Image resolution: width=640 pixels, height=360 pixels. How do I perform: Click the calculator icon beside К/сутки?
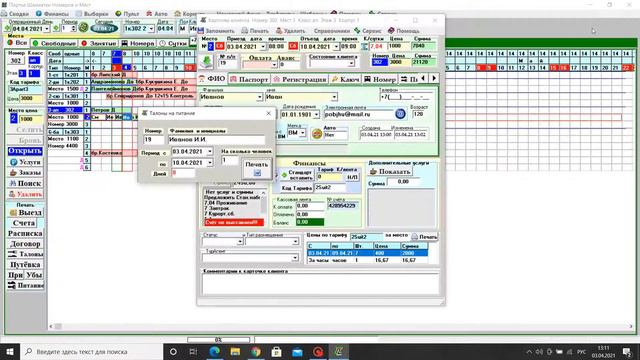(365, 47)
